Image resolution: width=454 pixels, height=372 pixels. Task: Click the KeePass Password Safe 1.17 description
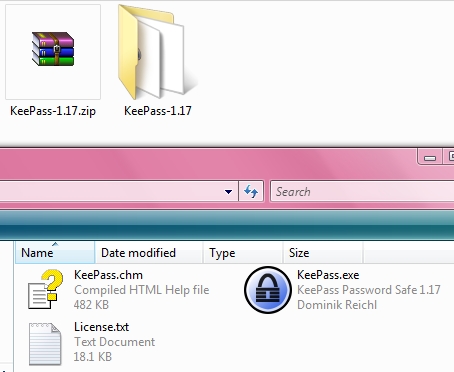click(x=369, y=290)
